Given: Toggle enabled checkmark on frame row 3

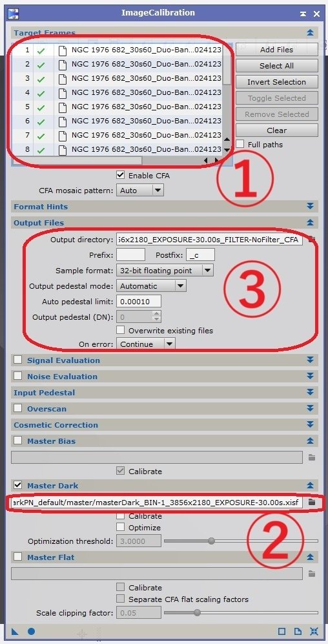Looking at the screenshot, I should pyautogui.click(x=41, y=79).
